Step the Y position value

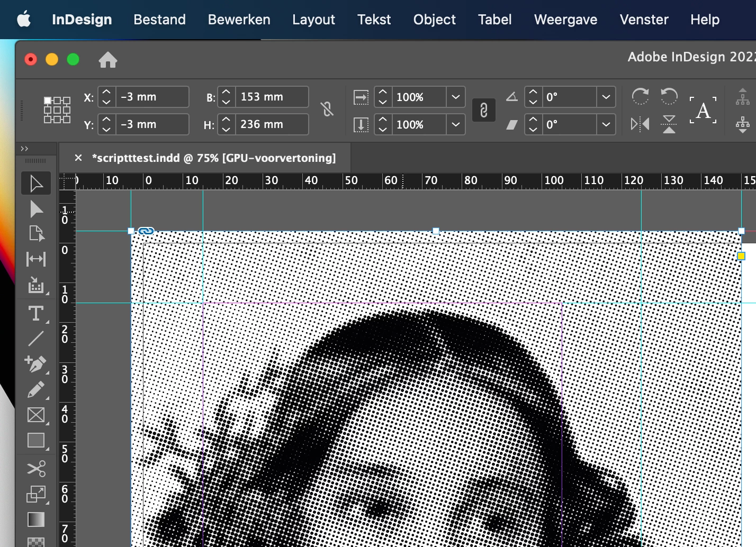pos(106,124)
